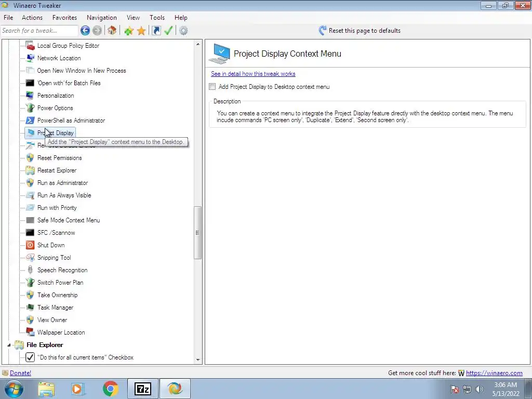Click the tree panel scrollbar thumb
532x399 pixels.
(x=198, y=233)
